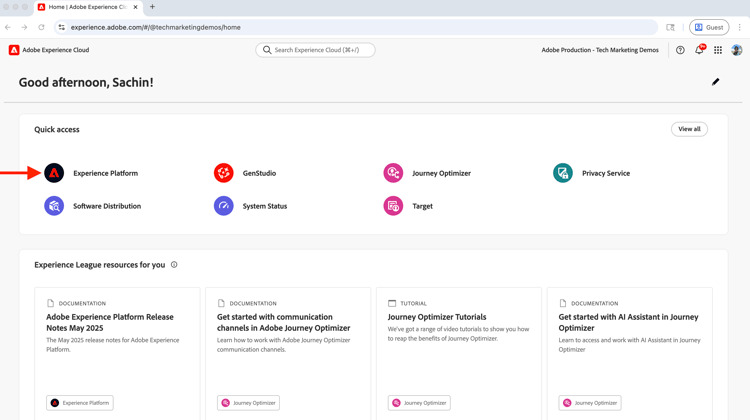The height and width of the screenshot is (420, 750).
Task: Open the Help question mark icon
Action: [x=680, y=50]
